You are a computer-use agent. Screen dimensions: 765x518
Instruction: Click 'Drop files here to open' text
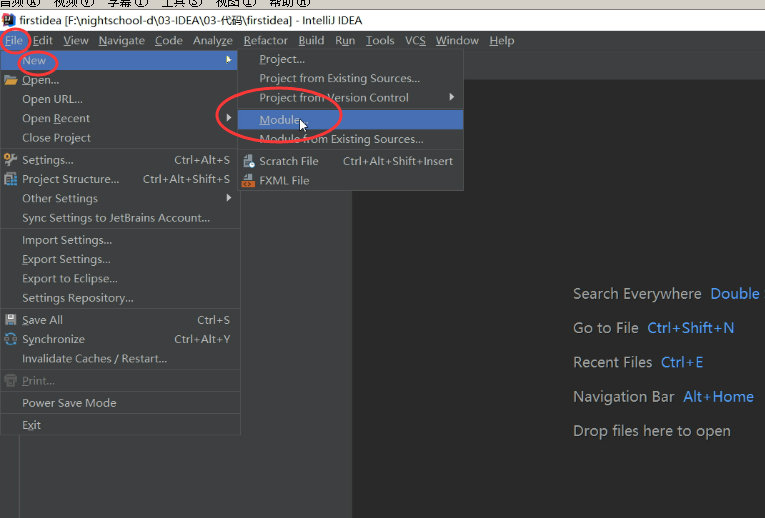[652, 431]
